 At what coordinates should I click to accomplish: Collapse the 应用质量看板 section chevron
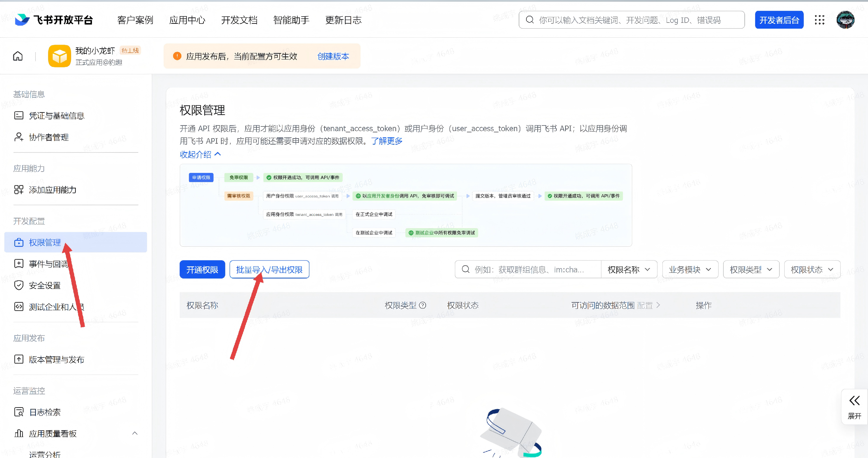pos(135,433)
